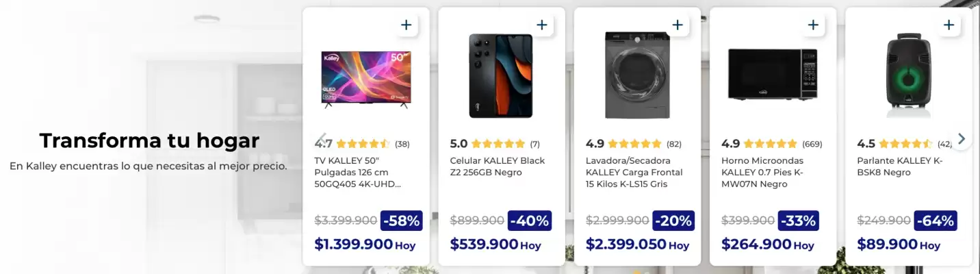Click plus icon on the Kalley TV card
Viewport: 980px width, 274px height.
click(406, 25)
